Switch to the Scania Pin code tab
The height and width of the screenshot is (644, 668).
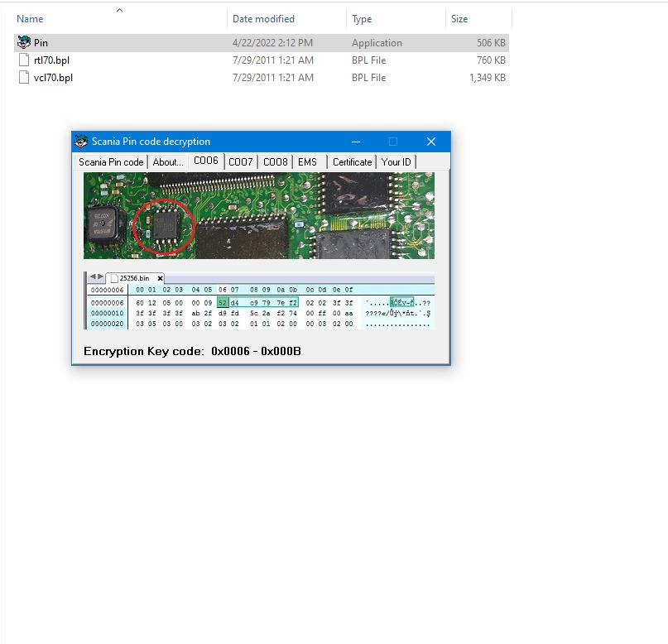pyautogui.click(x=111, y=162)
